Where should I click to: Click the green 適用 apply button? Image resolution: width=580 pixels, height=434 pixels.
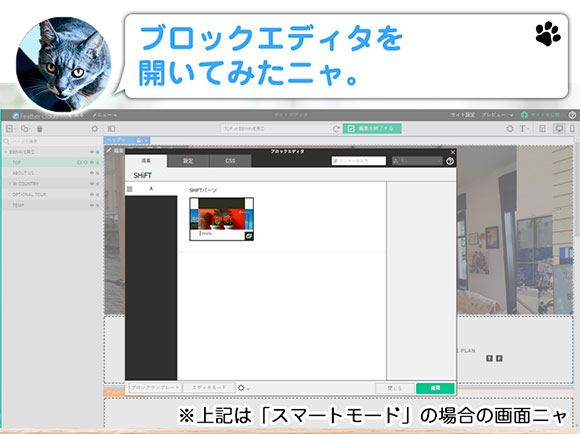click(435, 388)
